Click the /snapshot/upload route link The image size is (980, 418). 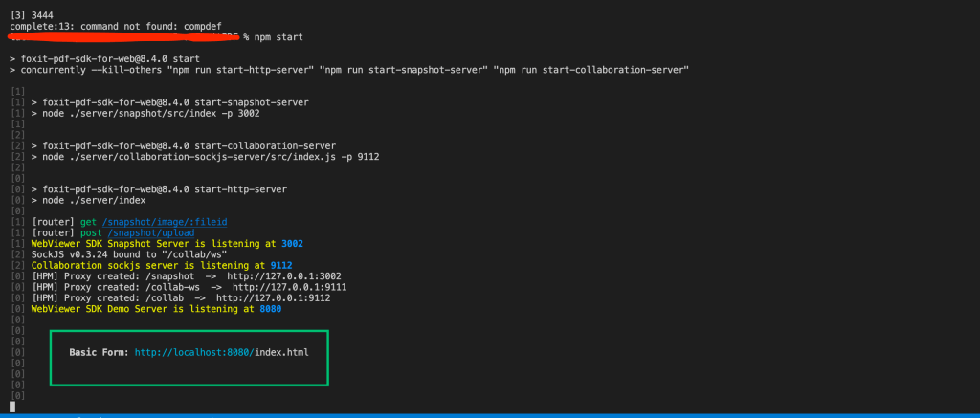click(x=148, y=232)
